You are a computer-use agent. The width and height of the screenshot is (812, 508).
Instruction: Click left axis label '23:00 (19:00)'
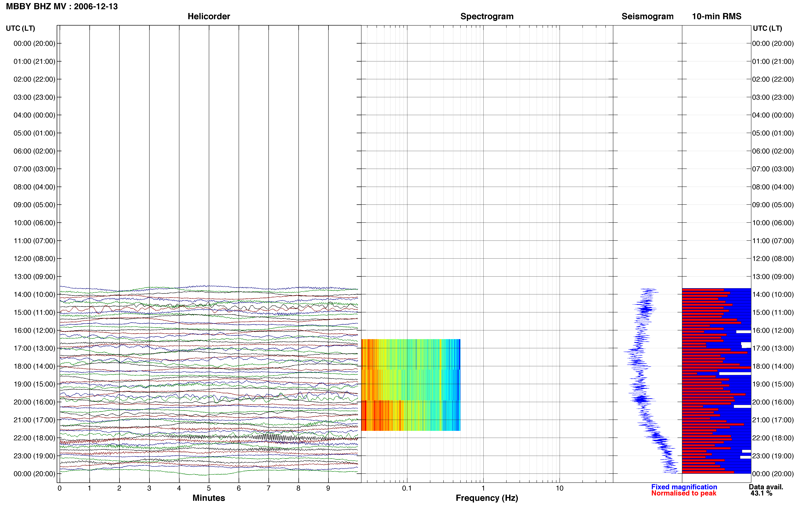click(34, 456)
